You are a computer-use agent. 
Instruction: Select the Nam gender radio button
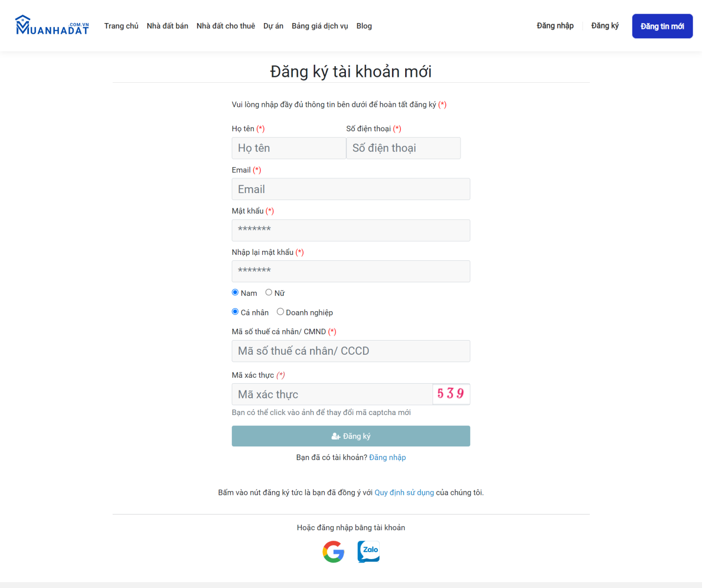click(x=235, y=293)
